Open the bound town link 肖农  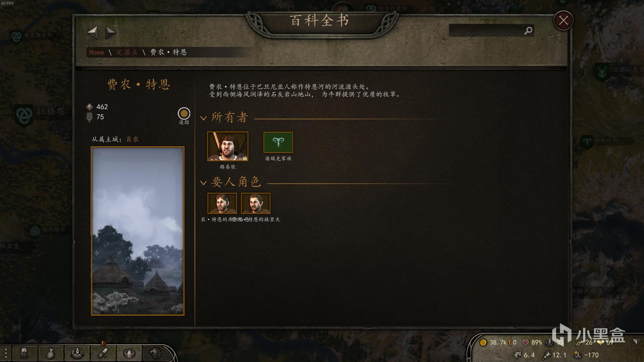(132, 139)
